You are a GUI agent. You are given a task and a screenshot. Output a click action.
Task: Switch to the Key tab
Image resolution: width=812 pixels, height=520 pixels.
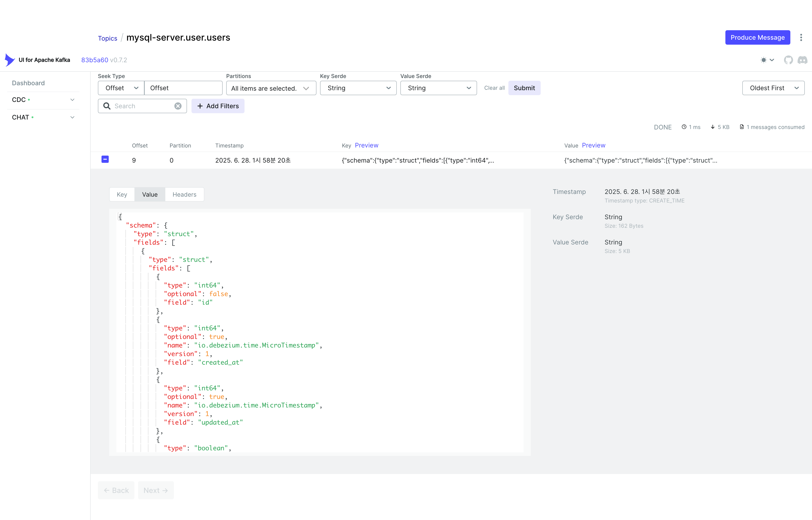(122, 195)
